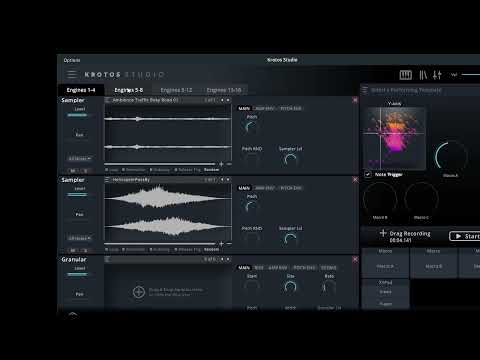Click the Pitch knob in first Sampler

252,128
